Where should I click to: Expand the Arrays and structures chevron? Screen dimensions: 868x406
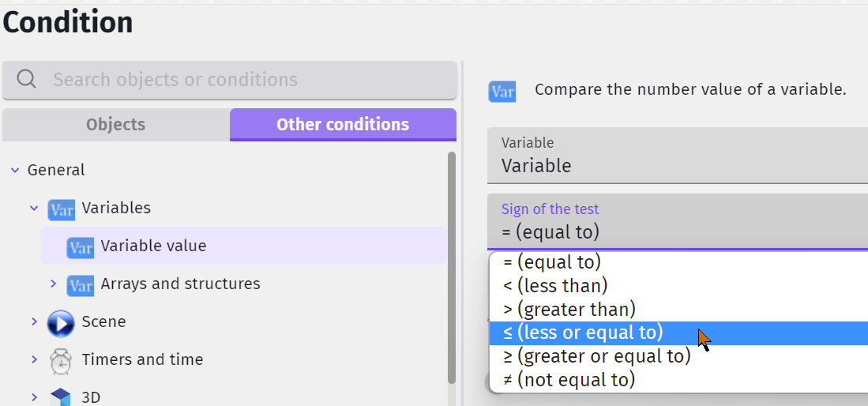point(53,284)
